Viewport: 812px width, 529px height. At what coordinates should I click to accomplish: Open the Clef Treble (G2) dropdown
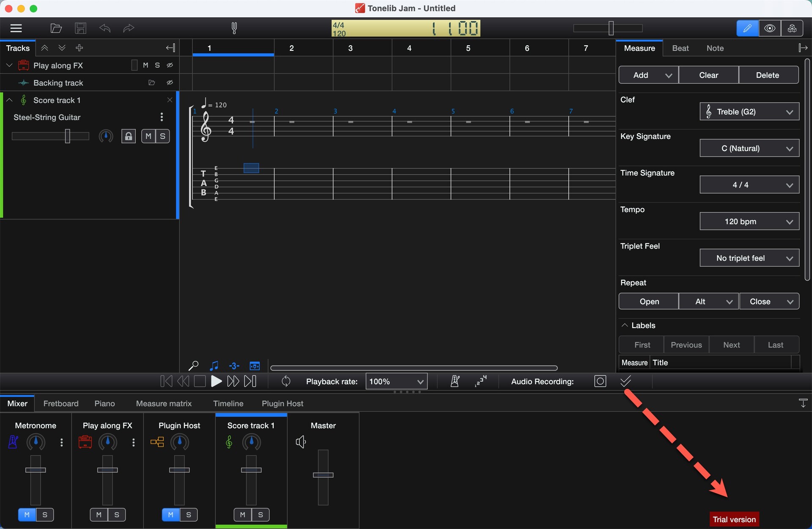click(749, 112)
